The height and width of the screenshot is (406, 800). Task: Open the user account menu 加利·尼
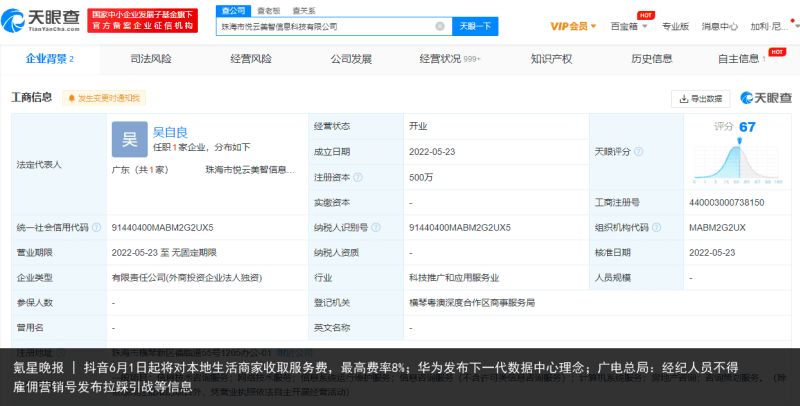770,26
